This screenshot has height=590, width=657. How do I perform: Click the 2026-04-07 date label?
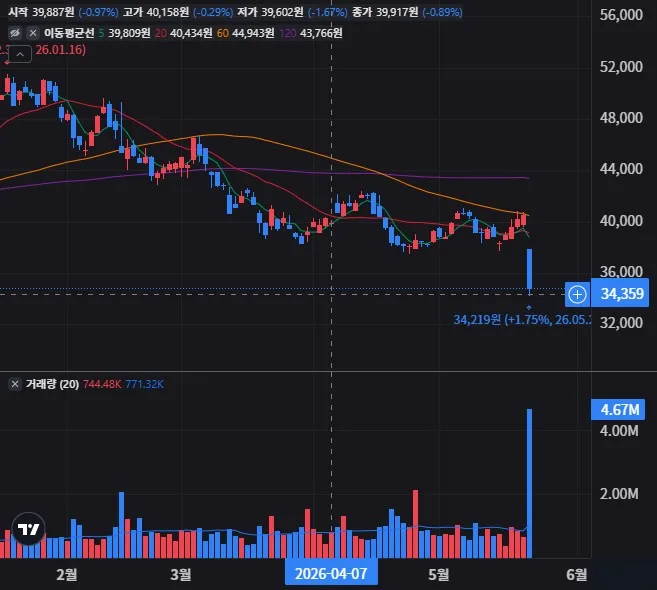click(x=331, y=574)
